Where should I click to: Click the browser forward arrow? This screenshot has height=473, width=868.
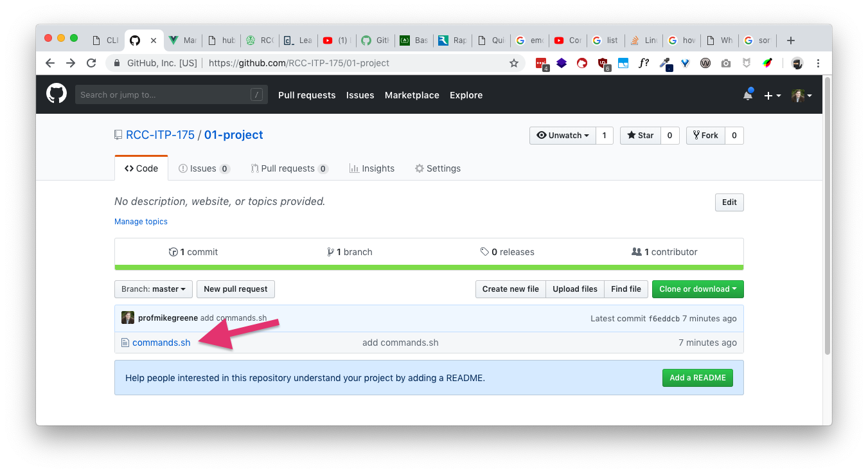pyautogui.click(x=71, y=63)
